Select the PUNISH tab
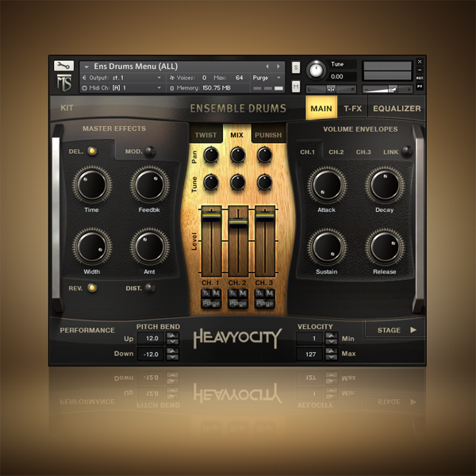Screen dimensions: 476x476 [268, 135]
